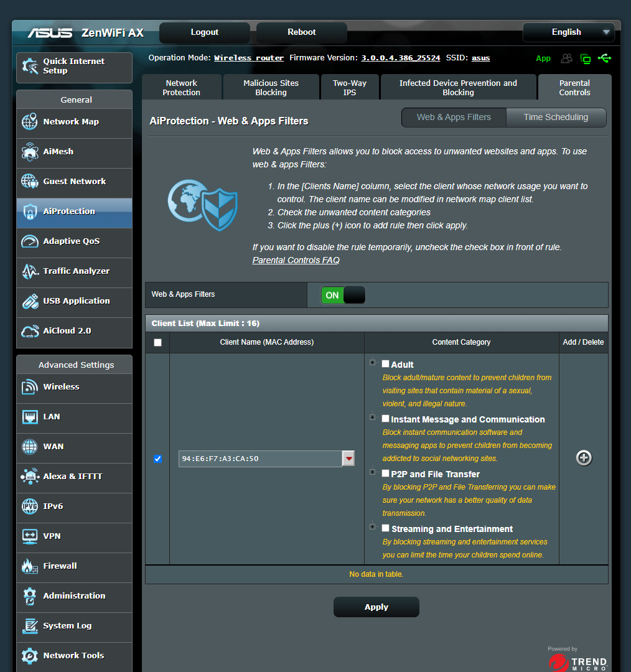631x672 pixels.
Task: Click the ASUS logo
Action: click(x=50, y=32)
